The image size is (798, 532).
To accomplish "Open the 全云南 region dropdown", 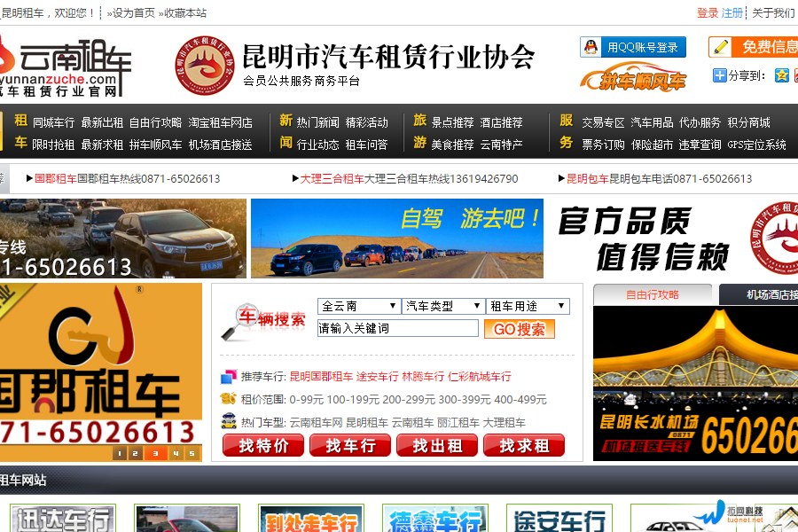I will coord(358,306).
